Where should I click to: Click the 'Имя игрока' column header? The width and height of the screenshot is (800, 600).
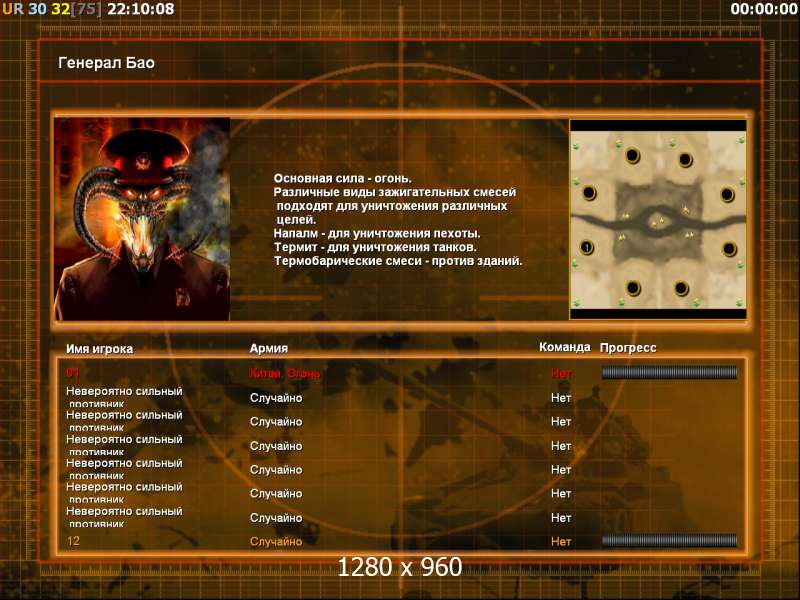tap(99, 349)
